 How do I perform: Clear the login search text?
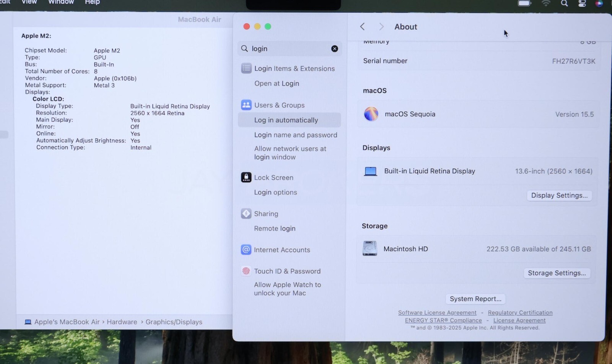pyautogui.click(x=334, y=49)
